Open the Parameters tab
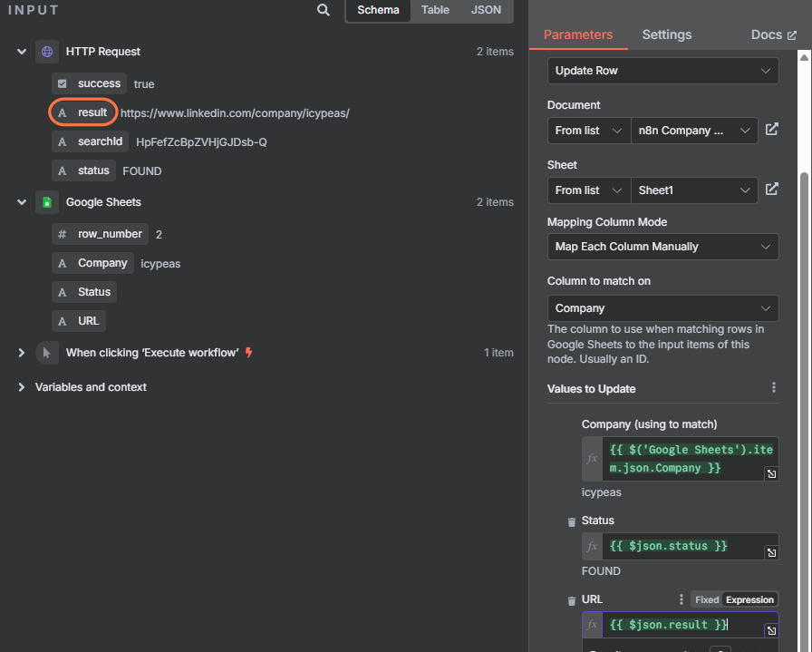 (578, 34)
